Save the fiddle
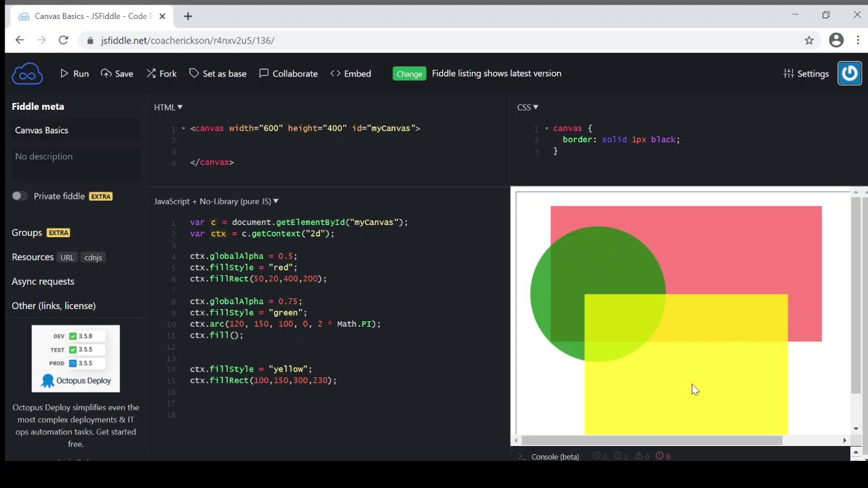868x488 pixels. [117, 73]
